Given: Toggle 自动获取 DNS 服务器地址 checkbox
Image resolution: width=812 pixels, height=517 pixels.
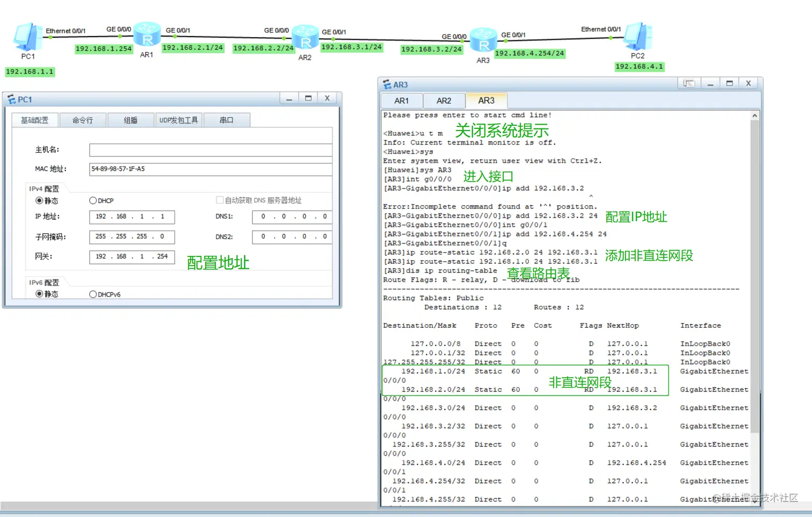Looking at the screenshot, I should pos(220,200).
